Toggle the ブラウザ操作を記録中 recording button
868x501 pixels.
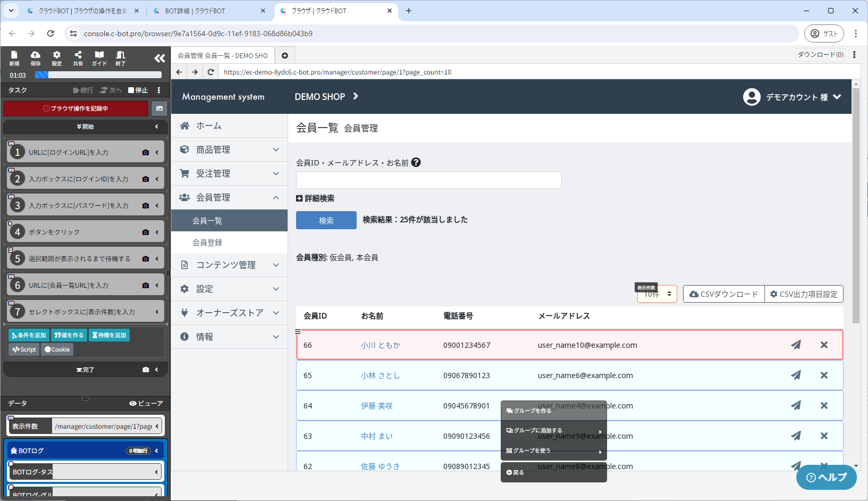click(x=76, y=108)
